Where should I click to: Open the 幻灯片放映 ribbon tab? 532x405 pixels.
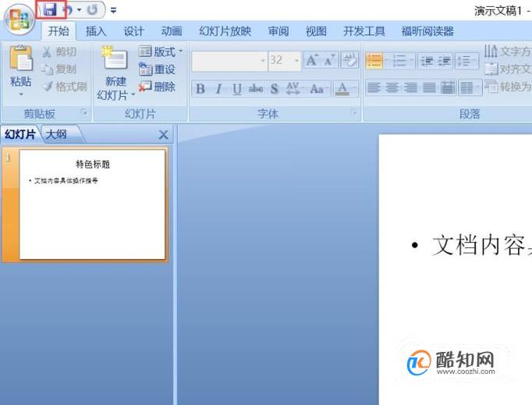[x=225, y=31]
